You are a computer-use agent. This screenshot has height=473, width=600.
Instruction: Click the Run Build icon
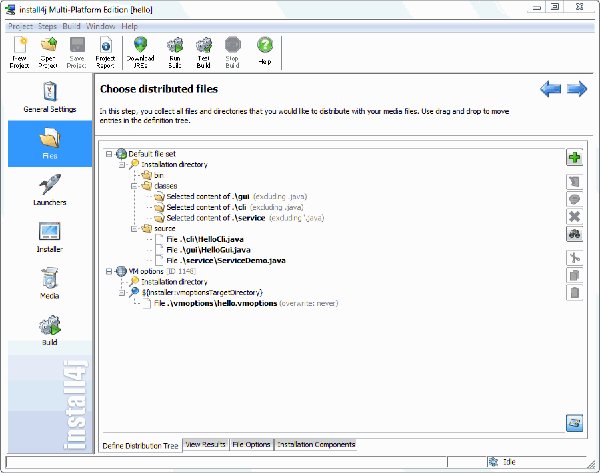click(175, 53)
